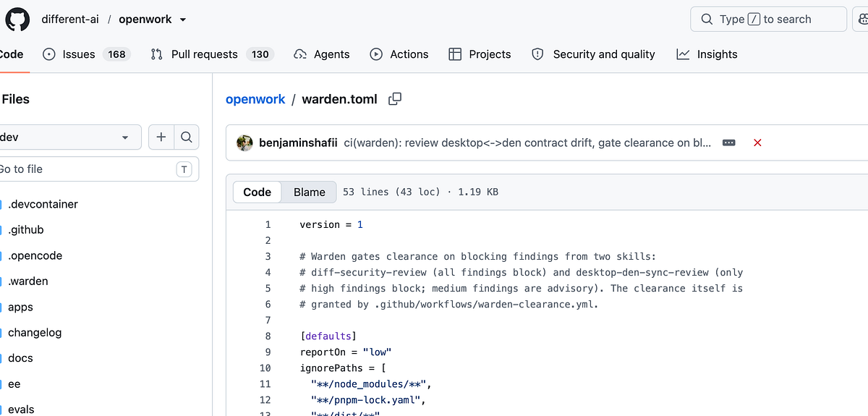Open the openwork breadcrumb link

tap(255, 99)
